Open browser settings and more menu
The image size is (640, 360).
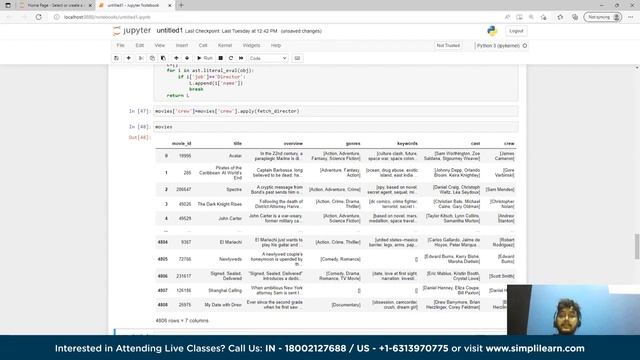(x=631, y=17)
